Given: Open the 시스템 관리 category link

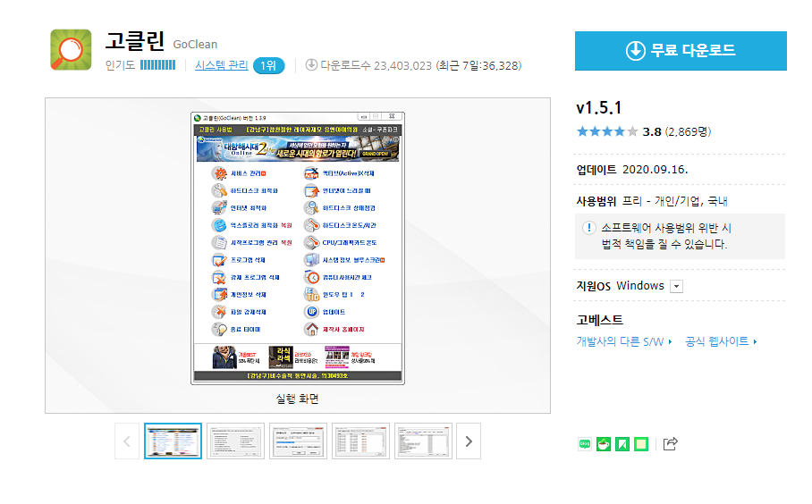Looking at the screenshot, I should (x=222, y=65).
